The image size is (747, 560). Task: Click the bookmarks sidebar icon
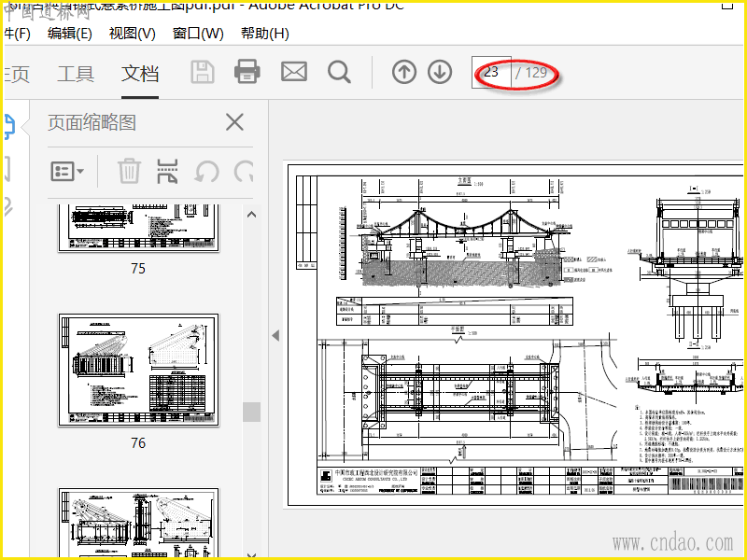pyautogui.click(x=7, y=168)
